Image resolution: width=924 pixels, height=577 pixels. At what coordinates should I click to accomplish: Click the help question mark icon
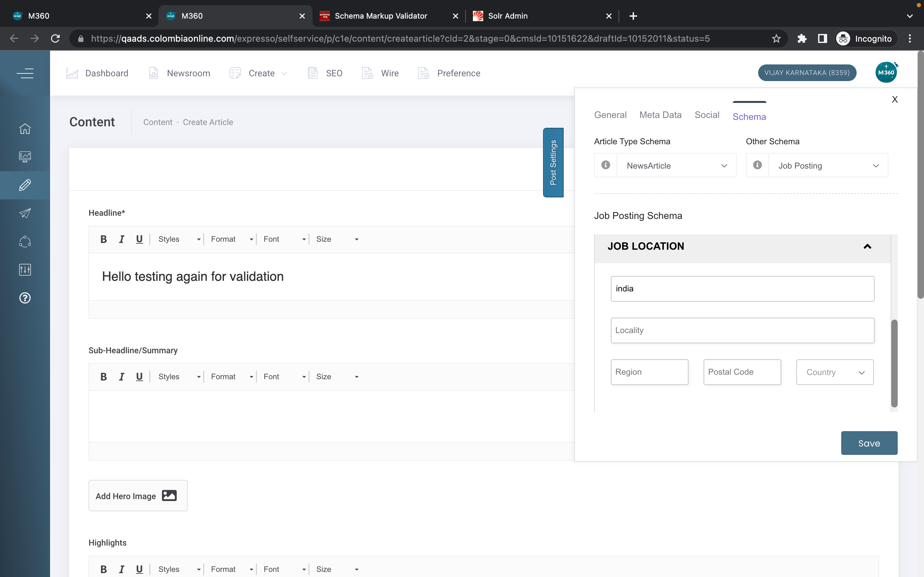tap(25, 298)
